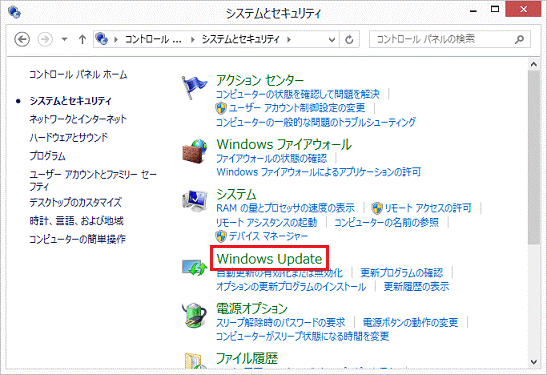Select コントロール breadcrumb in address bar
547x375 pixels.
[x=153, y=39]
